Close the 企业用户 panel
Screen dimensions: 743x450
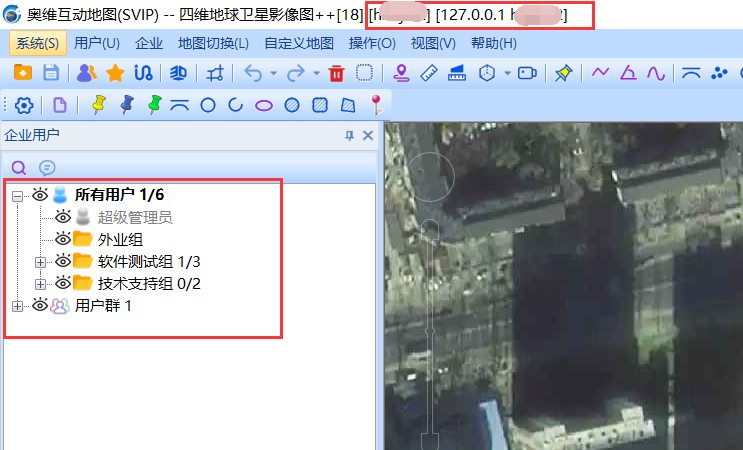[x=367, y=135]
